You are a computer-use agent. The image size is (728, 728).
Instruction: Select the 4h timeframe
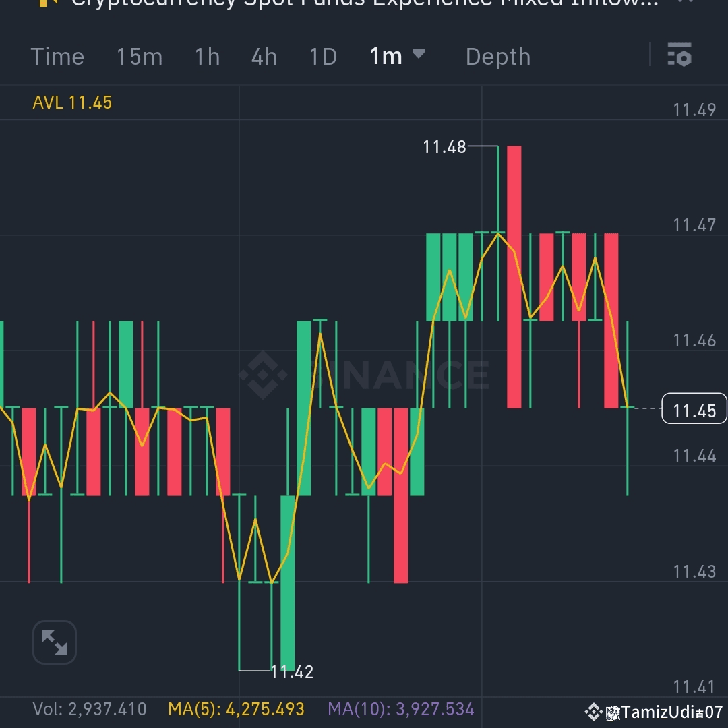tap(264, 57)
